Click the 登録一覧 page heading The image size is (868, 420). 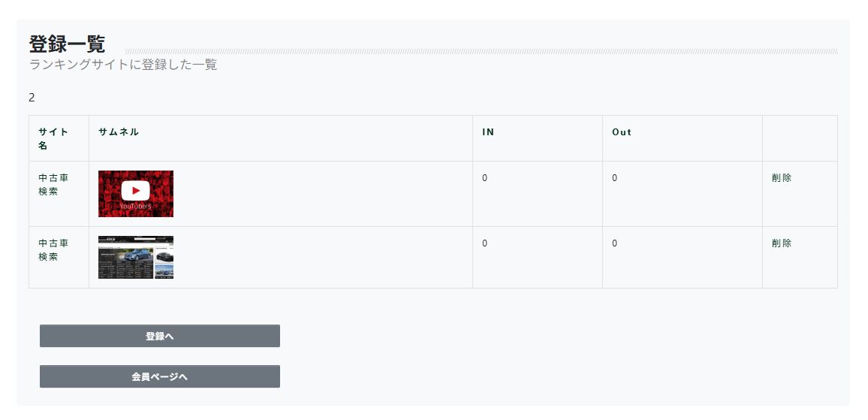[x=67, y=44]
